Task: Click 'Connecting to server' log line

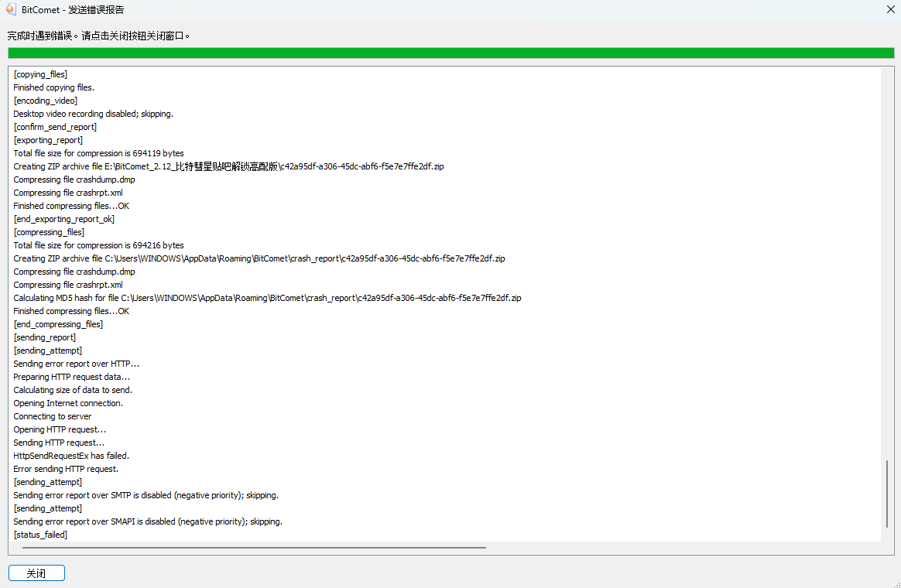Action: (53, 417)
